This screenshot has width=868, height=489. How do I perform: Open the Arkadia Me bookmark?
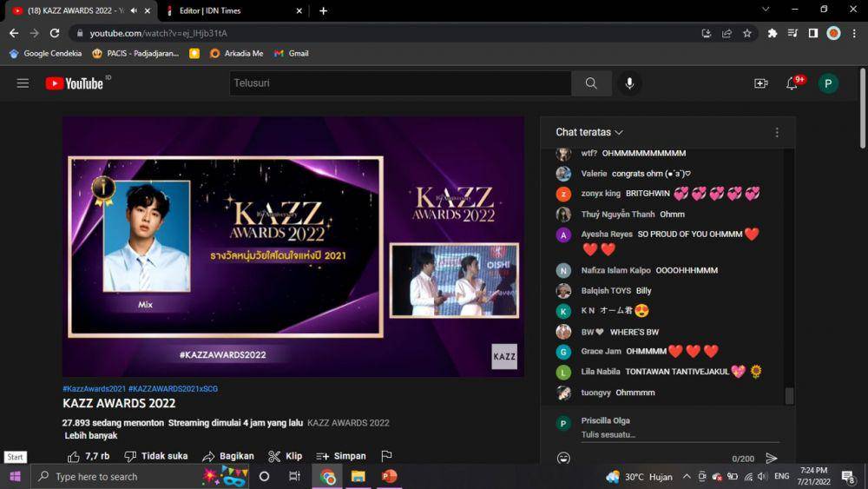[236, 53]
